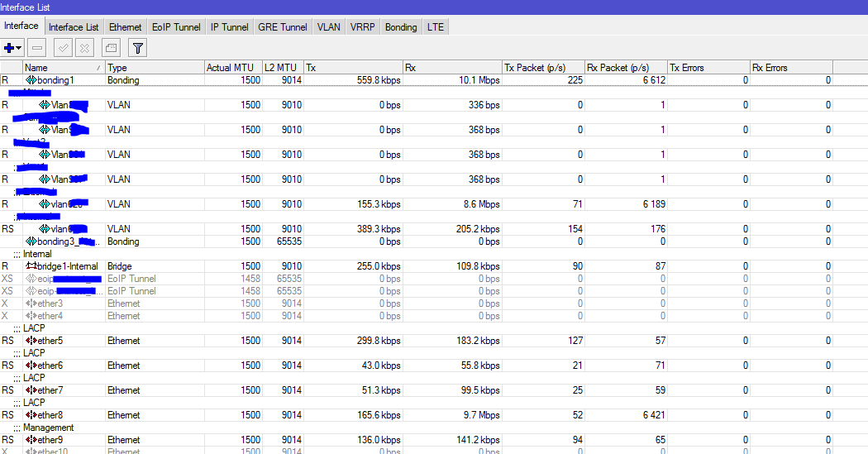Click the Disable cross button
Viewport: 868px width, 454px height.
84,48
